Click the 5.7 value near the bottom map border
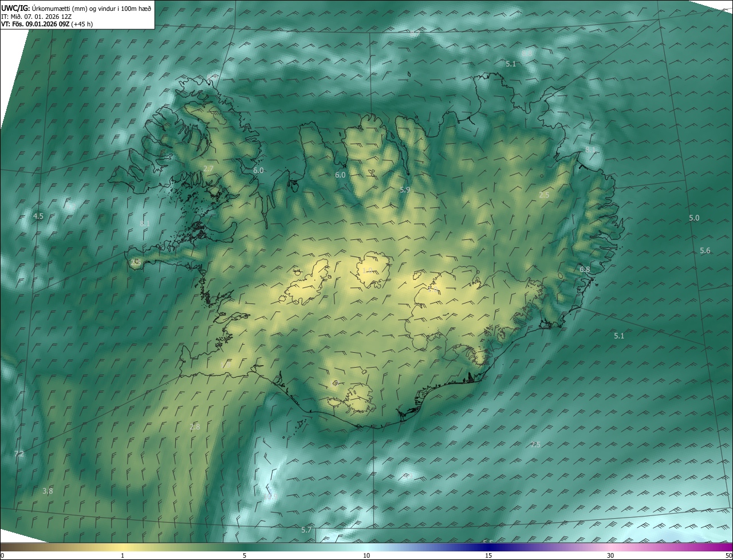733x560 pixels. coord(306,530)
